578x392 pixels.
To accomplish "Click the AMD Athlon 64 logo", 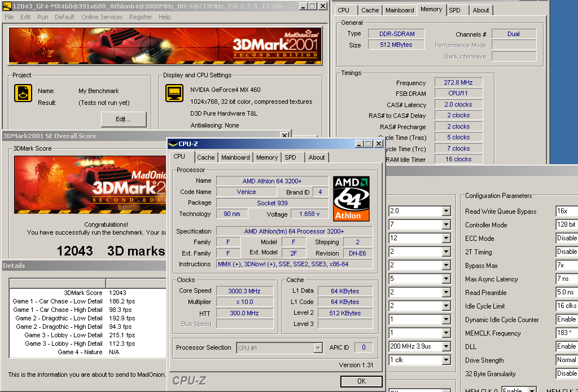I will tap(351, 199).
